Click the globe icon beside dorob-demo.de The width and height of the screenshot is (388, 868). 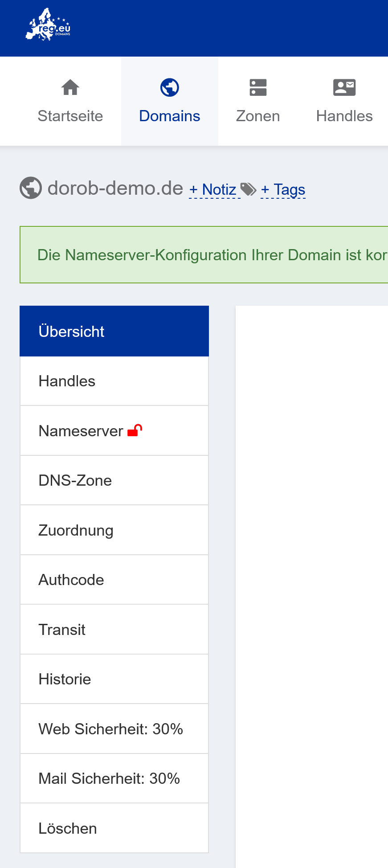click(x=31, y=188)
